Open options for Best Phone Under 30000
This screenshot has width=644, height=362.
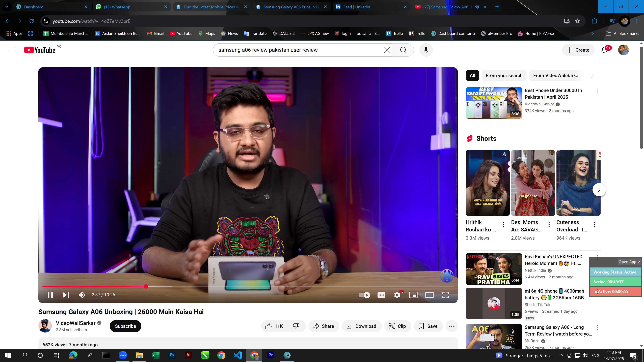tap(598, 91)
